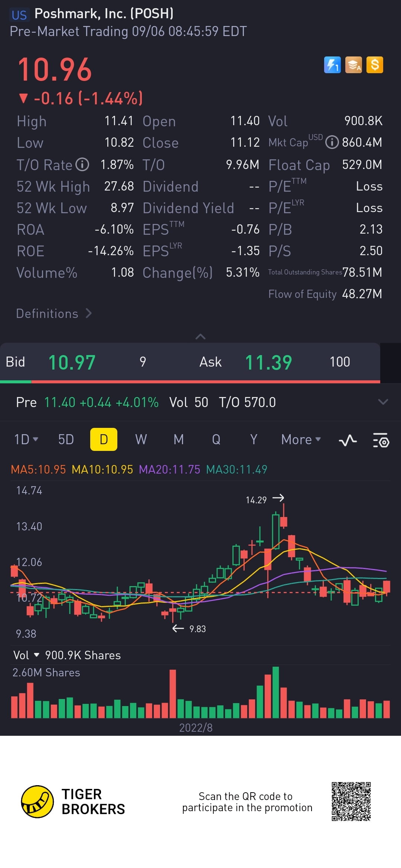The height and width of the screenshot is (868, 401).
Task: Tap the Poshmark, Inc. (POSH) title
Action: pos(104,14)
